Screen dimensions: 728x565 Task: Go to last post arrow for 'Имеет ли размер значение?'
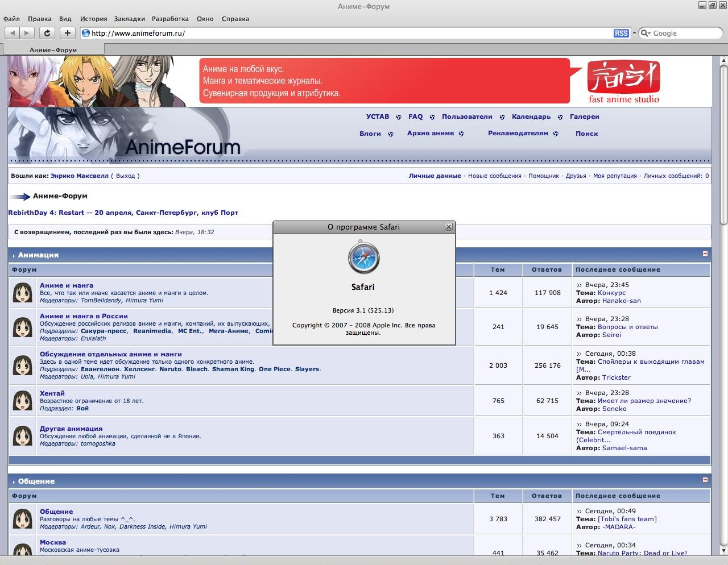tap(580, 393)
